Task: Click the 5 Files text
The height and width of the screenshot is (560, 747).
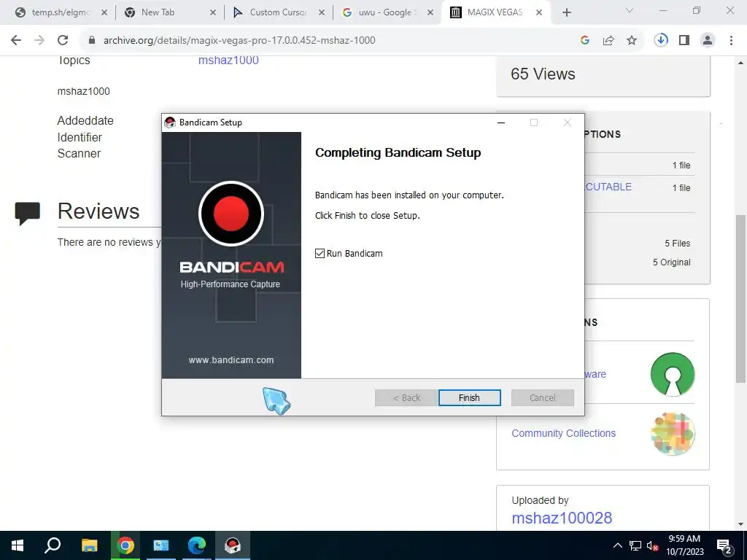Action: [678, 244]
